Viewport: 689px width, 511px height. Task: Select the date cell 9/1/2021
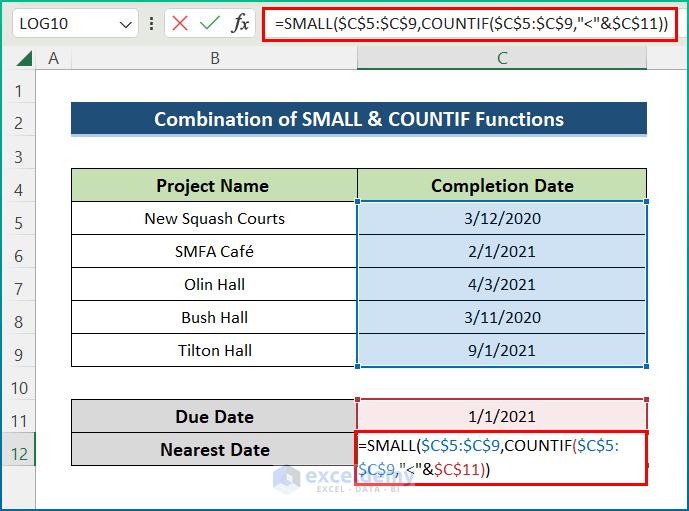[x=502, y=350]
